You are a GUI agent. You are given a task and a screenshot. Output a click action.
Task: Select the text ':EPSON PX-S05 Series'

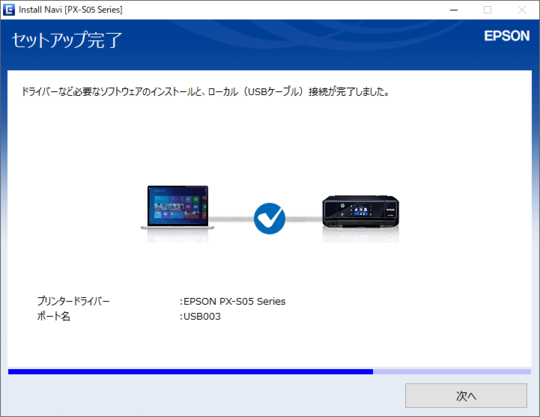point(232,301)
